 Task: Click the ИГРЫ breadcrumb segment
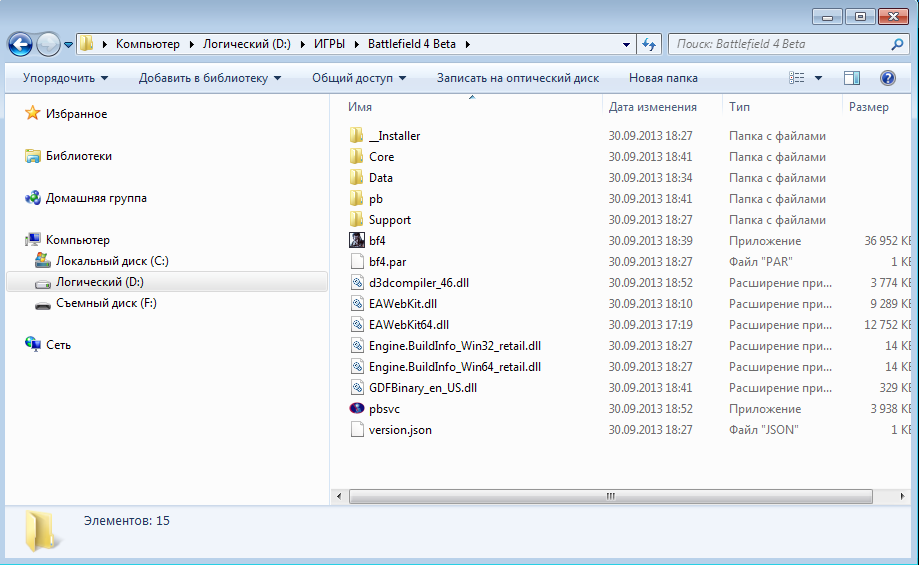click(x=329, y=44)
